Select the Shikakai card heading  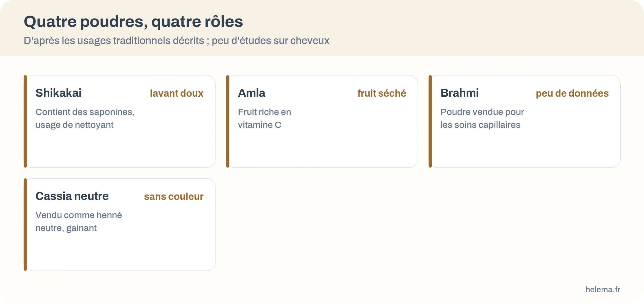click(x=58, y=93)
